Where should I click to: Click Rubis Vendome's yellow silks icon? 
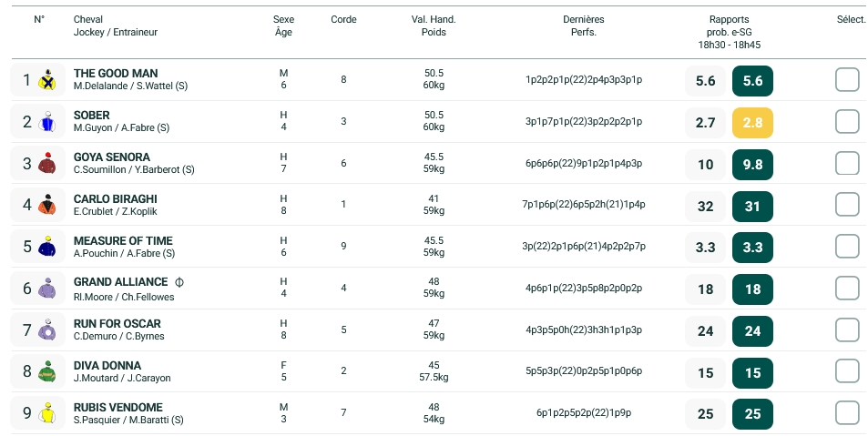point(47,414)
